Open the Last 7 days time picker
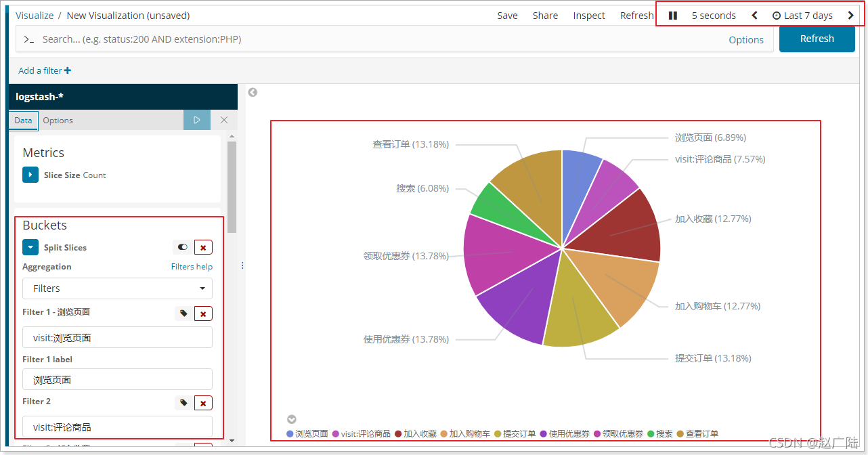This screenshot has height=455, width=868. pos(802,15)
